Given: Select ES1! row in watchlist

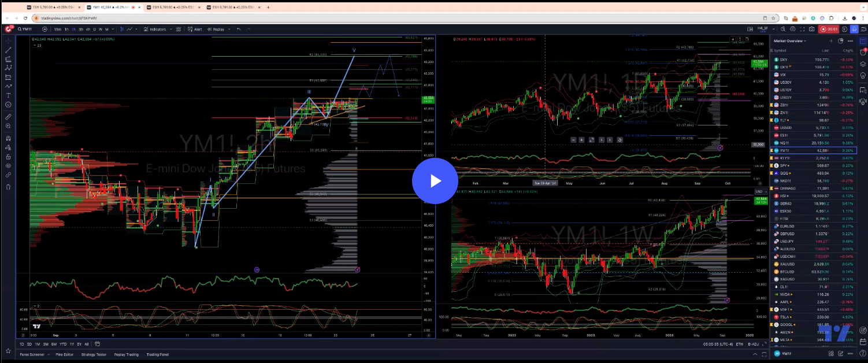Looking at the screenshot, I should click(x=814, y=135).
